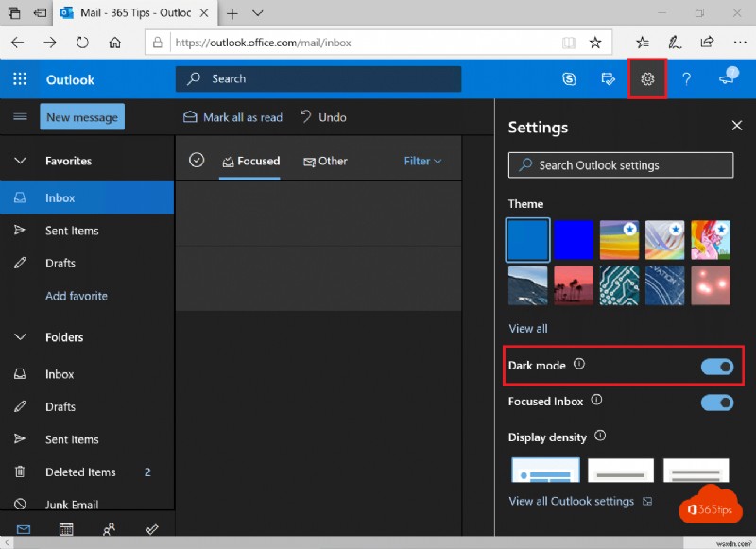Open the Deleted Items folder
Screen dimensions: 756x549
pyautogui.click(x=87, y=472)
